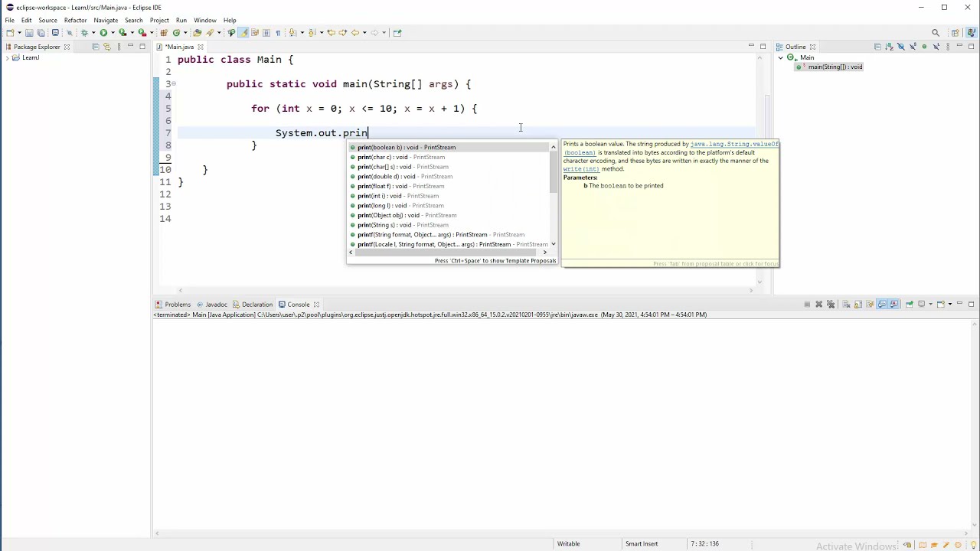The height and width of the screenshot is (551, 980).
Task: Collapse All in Package Explorer
Action: pyautogui.click(x=95, y=47)
